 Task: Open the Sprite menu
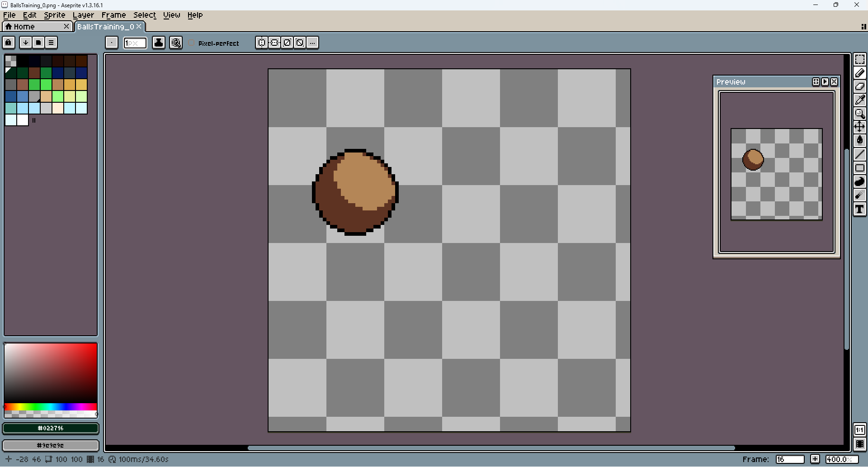(54, 15)
